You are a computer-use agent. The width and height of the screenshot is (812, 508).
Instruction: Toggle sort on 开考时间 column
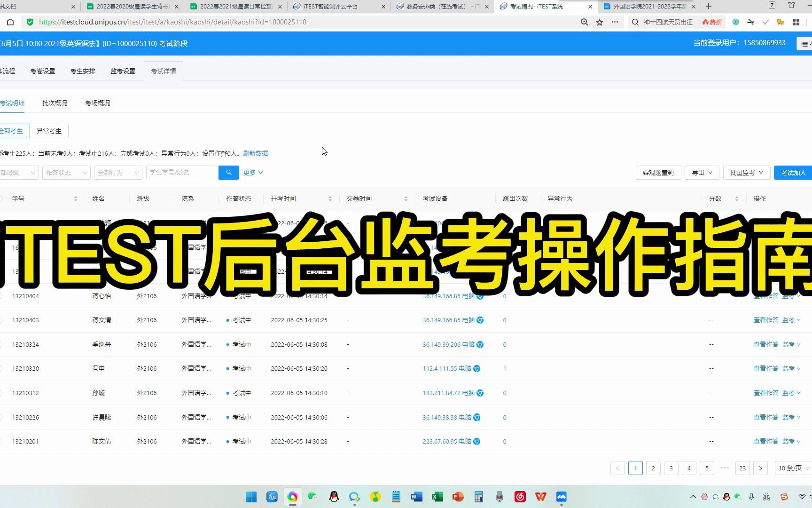click(x=330, y=198)
